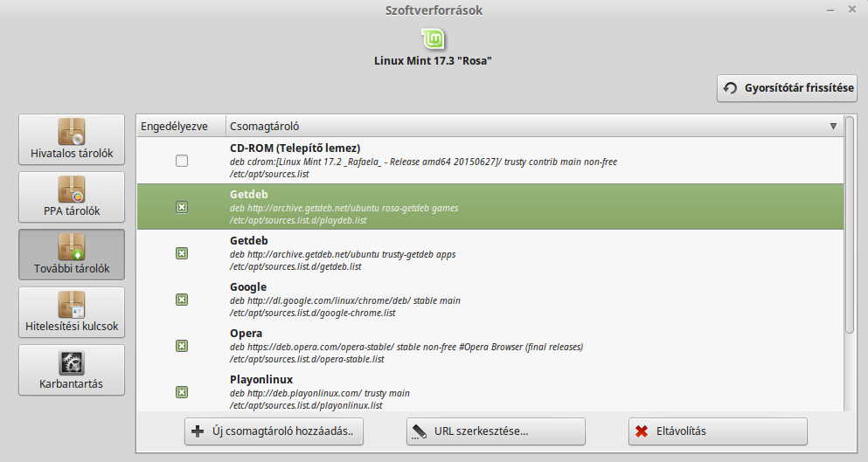Click URL szerkesztése... button
This screenshot has width=868, height=462.
(496, 431)
